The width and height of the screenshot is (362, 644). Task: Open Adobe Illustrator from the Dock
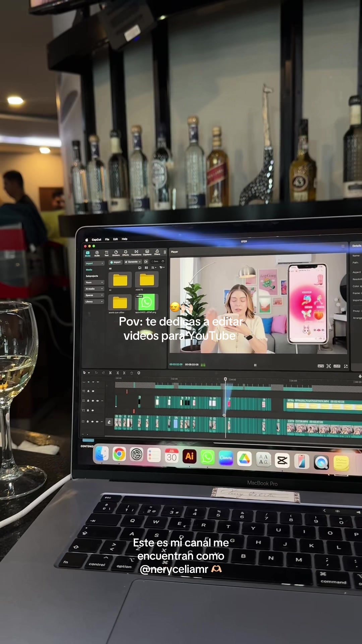tap(190, 456)
